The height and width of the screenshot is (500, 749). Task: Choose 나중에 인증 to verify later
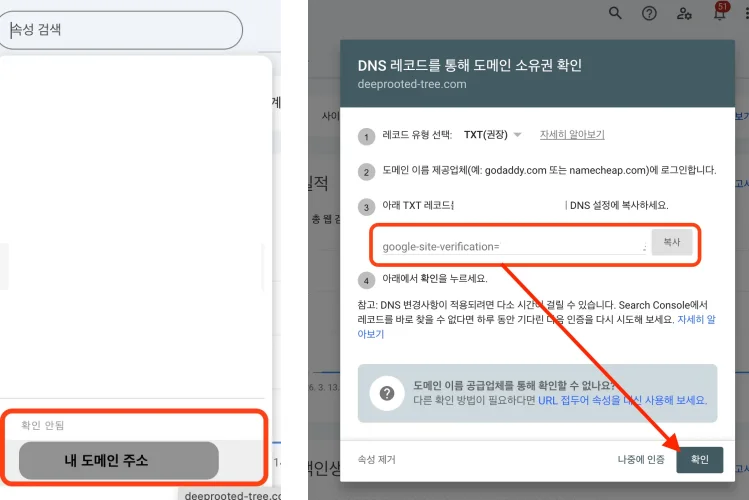(x=641, y=459)
